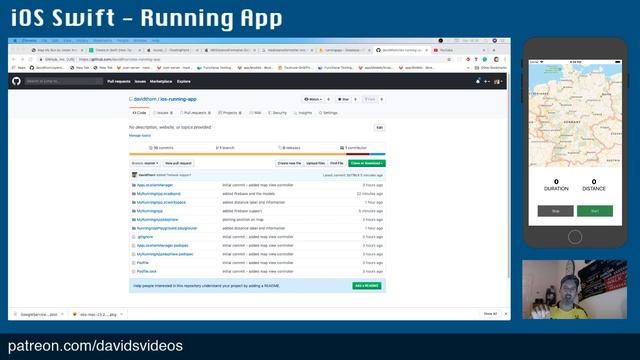This screenshot has width=640, height=360.
Task: Open the ios-running-app repository link
Action: coord(178,99)
